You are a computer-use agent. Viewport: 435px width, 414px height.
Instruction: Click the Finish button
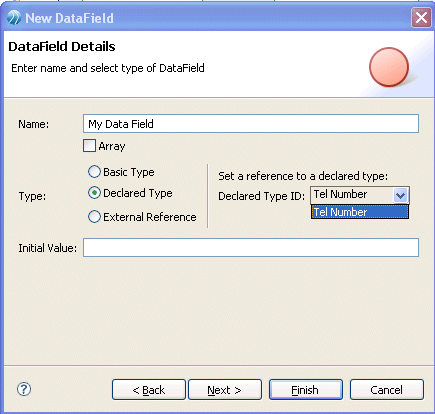tap(306, 389)
